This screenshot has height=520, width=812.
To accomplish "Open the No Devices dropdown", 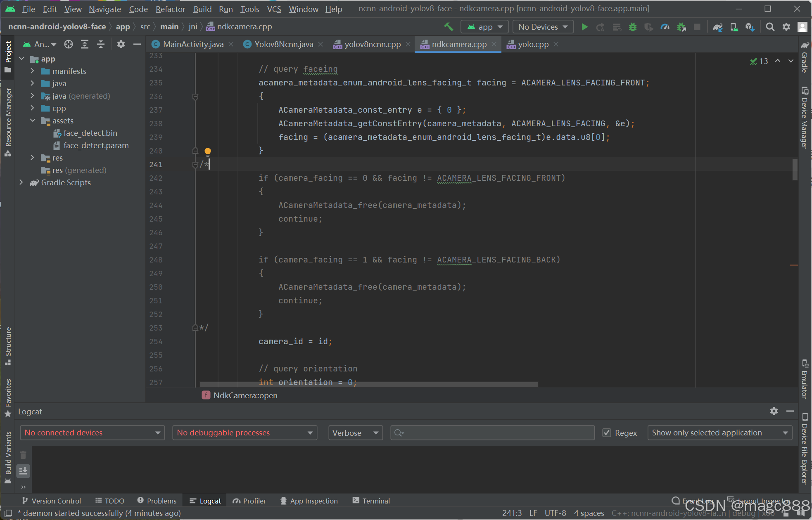I will tap(543, 27).
